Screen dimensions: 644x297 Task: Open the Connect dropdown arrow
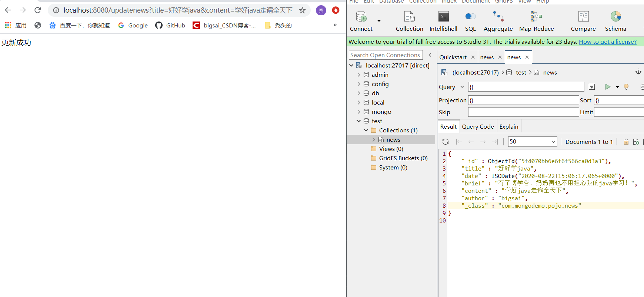point(379,21)
